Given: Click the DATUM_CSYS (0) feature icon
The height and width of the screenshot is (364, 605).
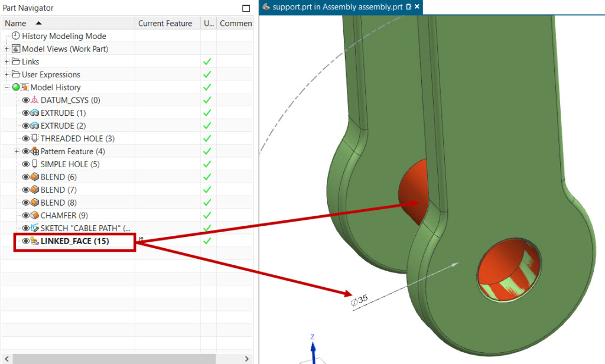Looking at the screenshot, I should click(x=35, y=100).
